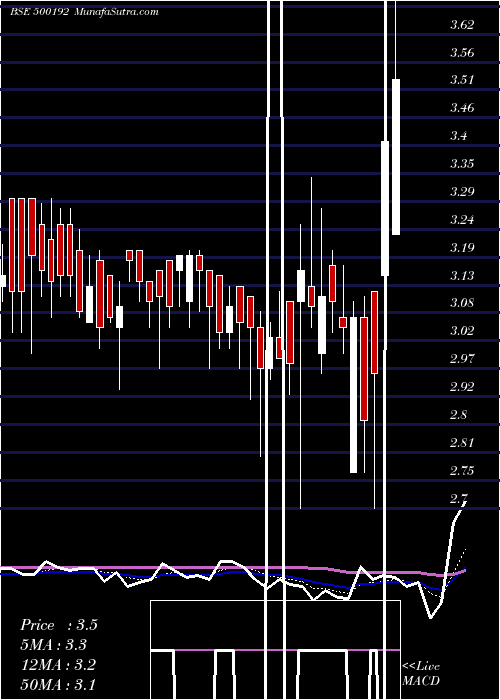Click the 3.51 price axis label
The width and height of the screenshot is (500, 700).
tap(462, 80)
